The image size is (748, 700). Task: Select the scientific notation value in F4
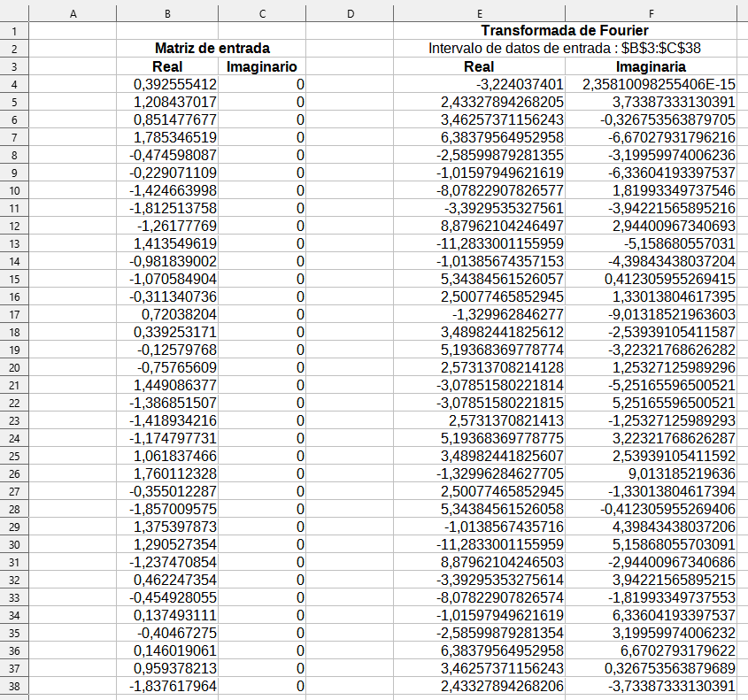(x=652, y=85)
